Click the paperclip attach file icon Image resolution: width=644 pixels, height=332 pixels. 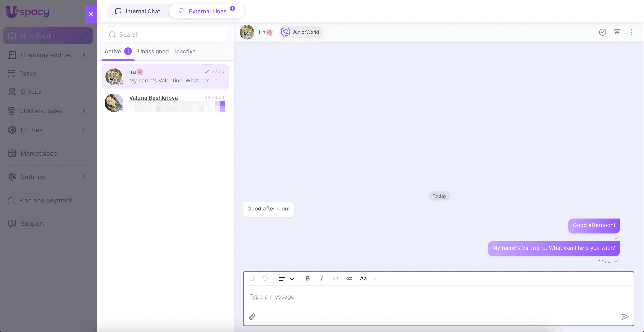[x=252, y=317]
